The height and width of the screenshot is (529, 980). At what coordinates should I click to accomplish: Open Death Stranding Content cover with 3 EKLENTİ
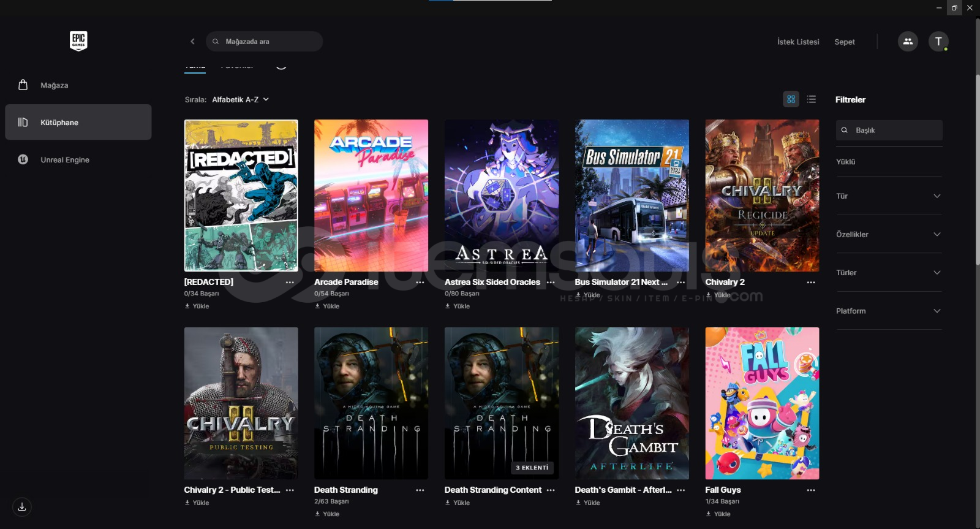(502, 403)
